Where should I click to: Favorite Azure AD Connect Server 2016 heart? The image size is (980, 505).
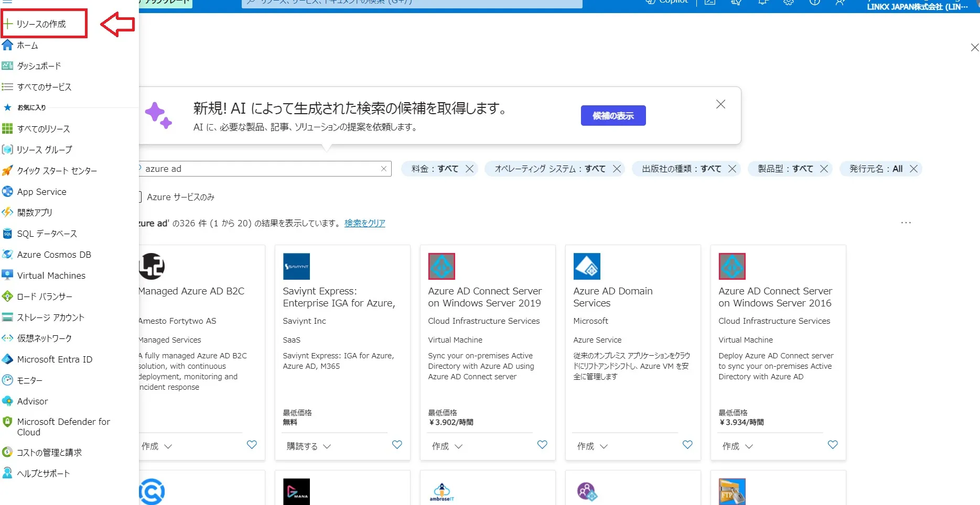coord(833,445)
